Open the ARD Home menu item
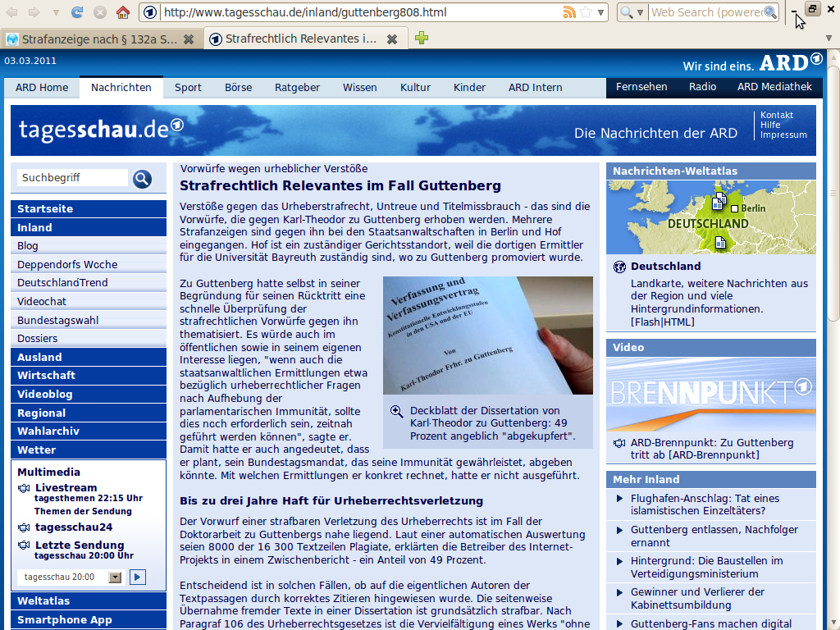The width and height of the screenshot is (840, 630). tap(42, 87)
